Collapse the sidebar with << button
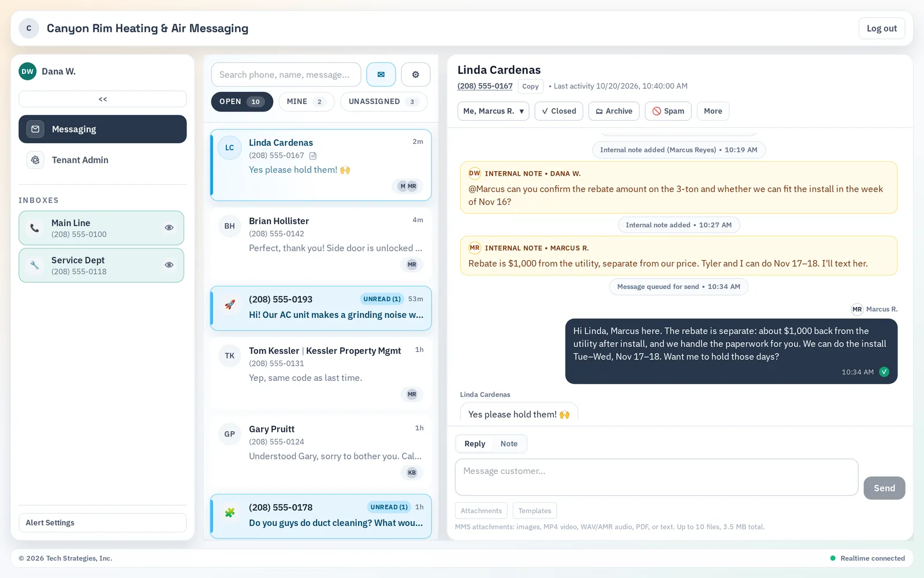Viewport: 924px width, 578px height. coord(103,99)
